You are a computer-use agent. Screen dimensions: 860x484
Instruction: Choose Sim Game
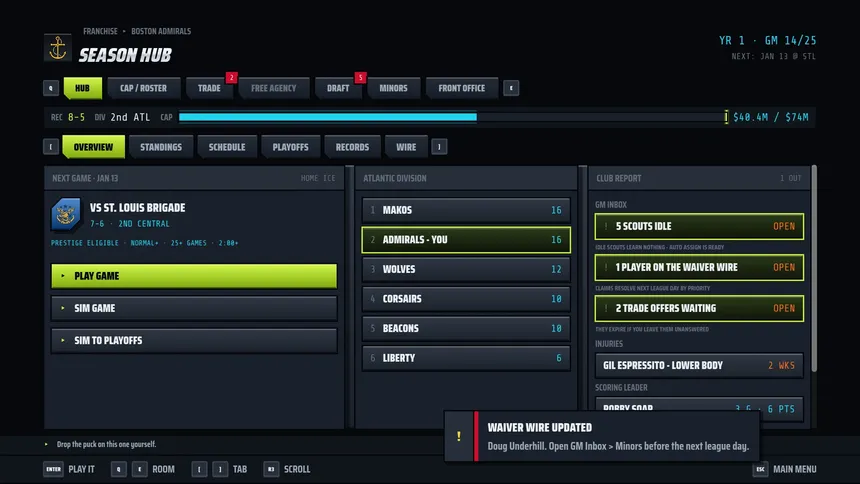point(194,308)
